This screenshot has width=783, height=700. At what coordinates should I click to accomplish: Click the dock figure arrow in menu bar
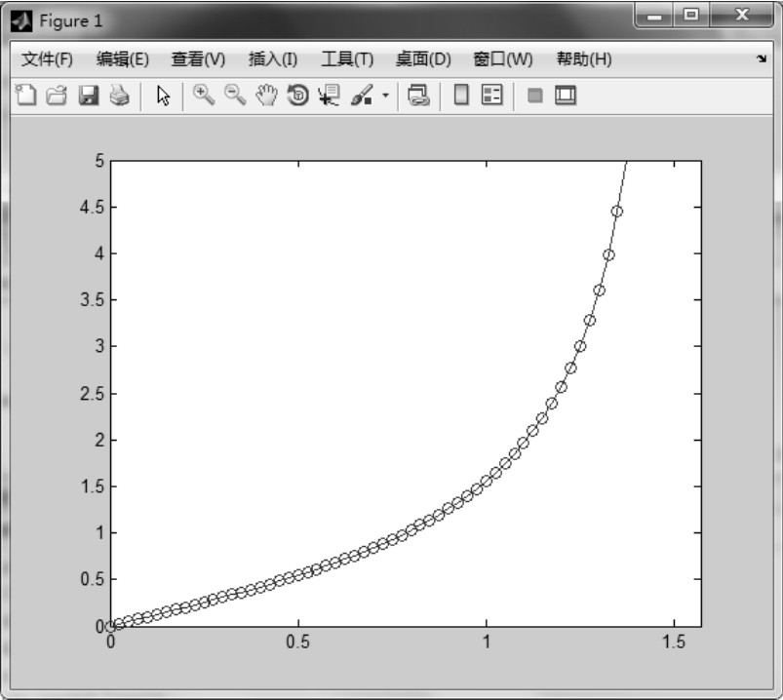click(x=761, y=59)
